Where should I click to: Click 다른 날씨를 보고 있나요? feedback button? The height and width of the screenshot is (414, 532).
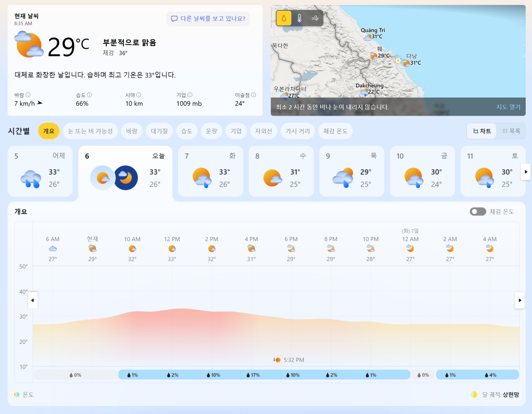coord(208,19)
